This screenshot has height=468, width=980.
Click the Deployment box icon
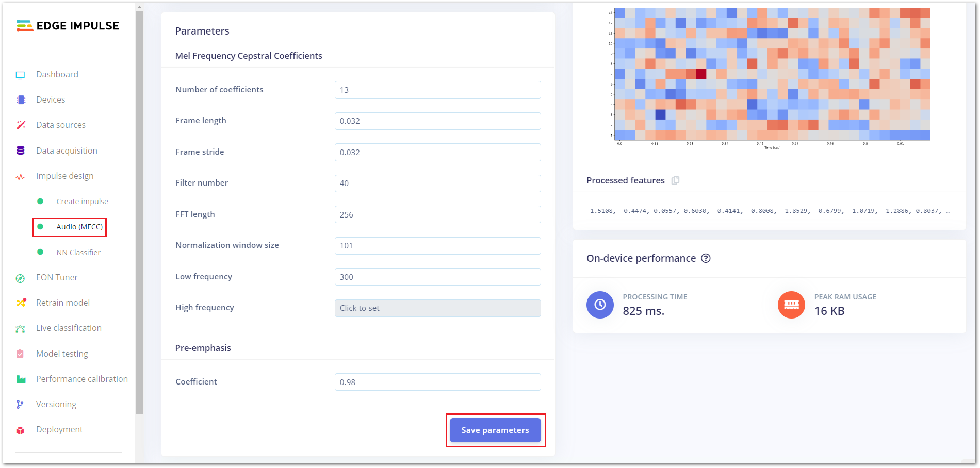(x=21, y=430)
